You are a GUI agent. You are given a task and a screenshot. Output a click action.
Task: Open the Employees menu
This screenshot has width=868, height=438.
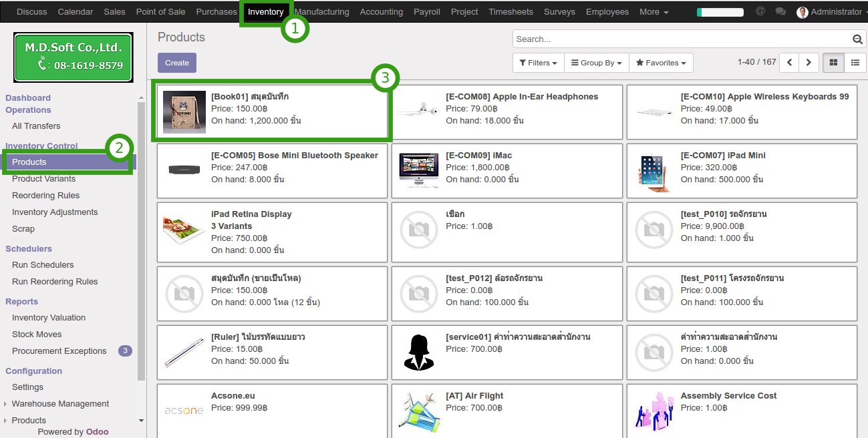click(x=607, y=12)
